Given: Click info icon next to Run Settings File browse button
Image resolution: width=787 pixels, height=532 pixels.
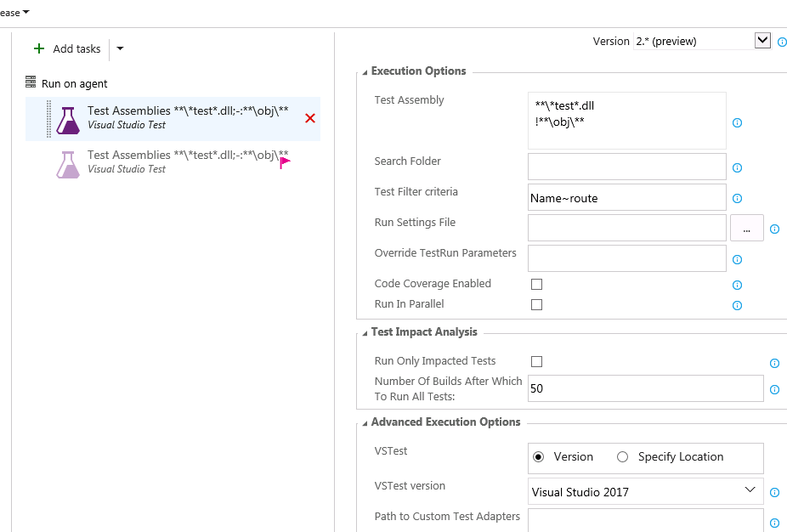Looking at the screenshot, I should 774,228.
